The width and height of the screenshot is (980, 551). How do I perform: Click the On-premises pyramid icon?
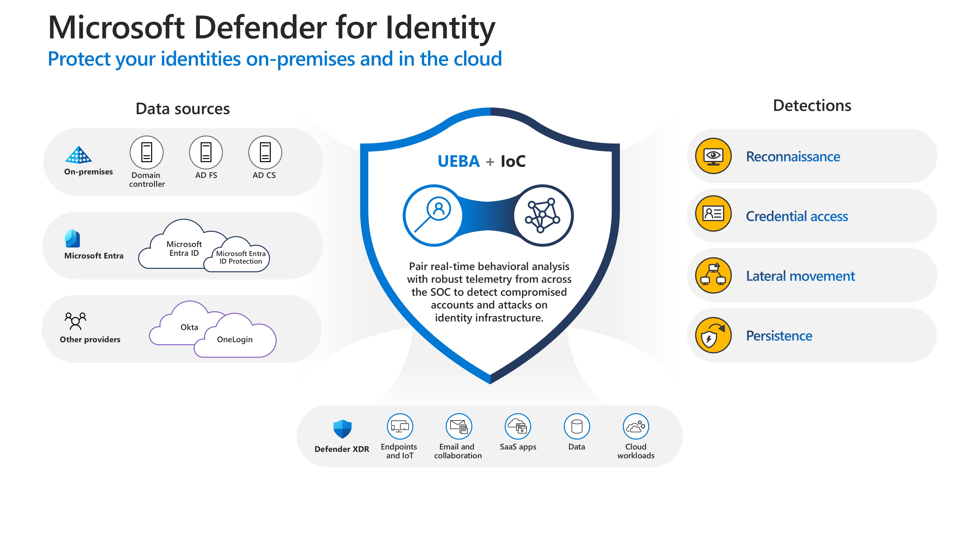point(78,155)
